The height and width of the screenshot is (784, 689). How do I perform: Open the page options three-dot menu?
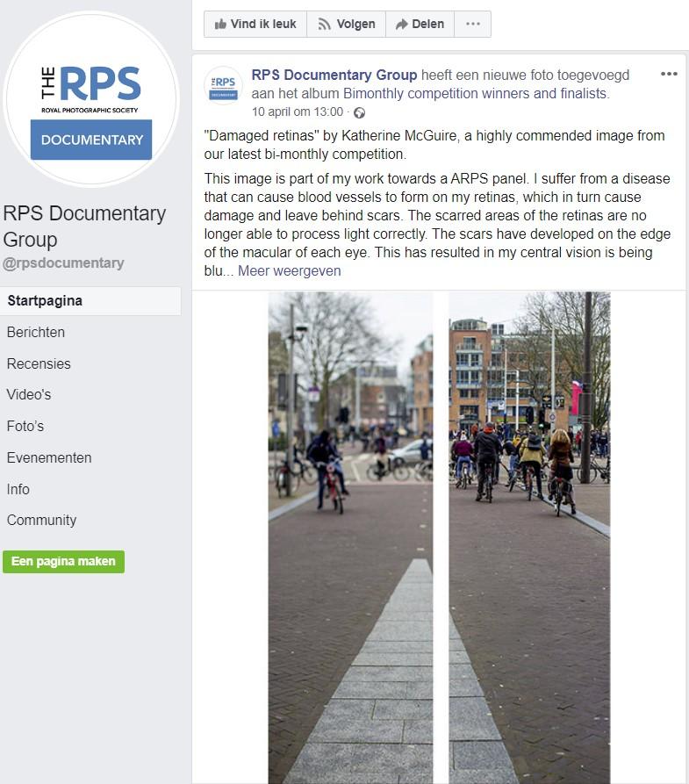click(472, 24)
